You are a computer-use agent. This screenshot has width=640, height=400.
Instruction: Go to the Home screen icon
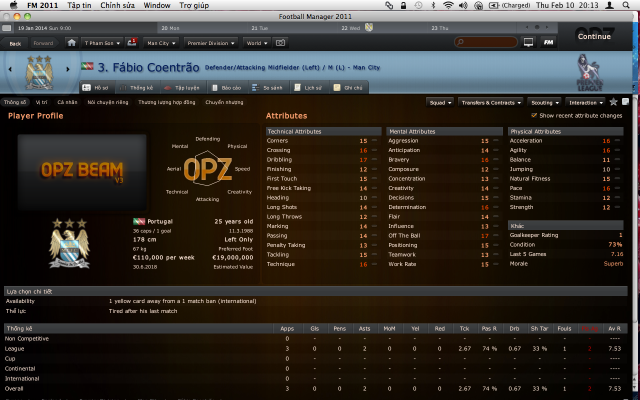71,43
